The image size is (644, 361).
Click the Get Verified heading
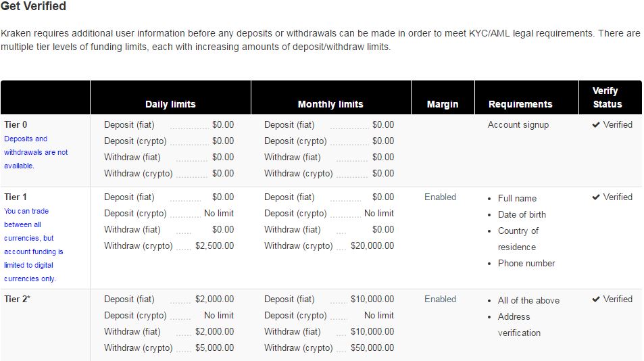[x=33, y=6]
